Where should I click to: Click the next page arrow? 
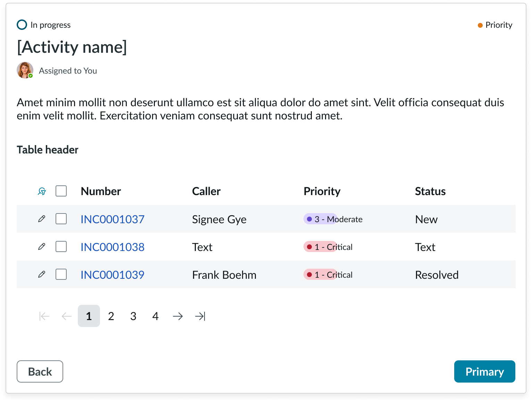point(177,316)
